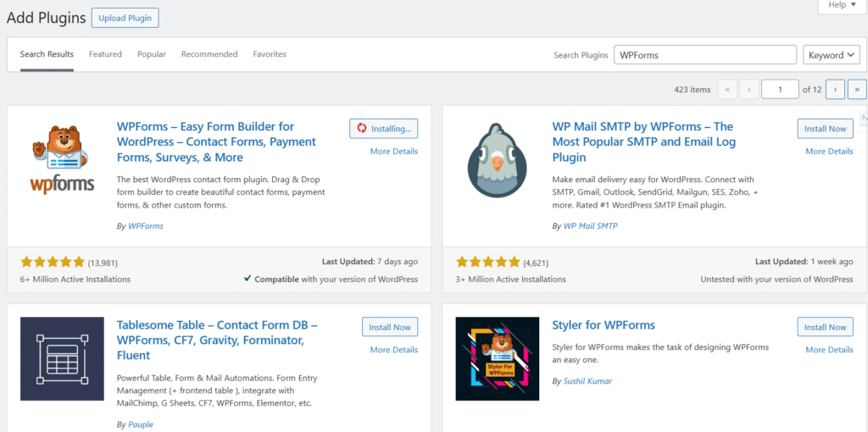Click the WP Mail SMTP star rating

point(487,263)
